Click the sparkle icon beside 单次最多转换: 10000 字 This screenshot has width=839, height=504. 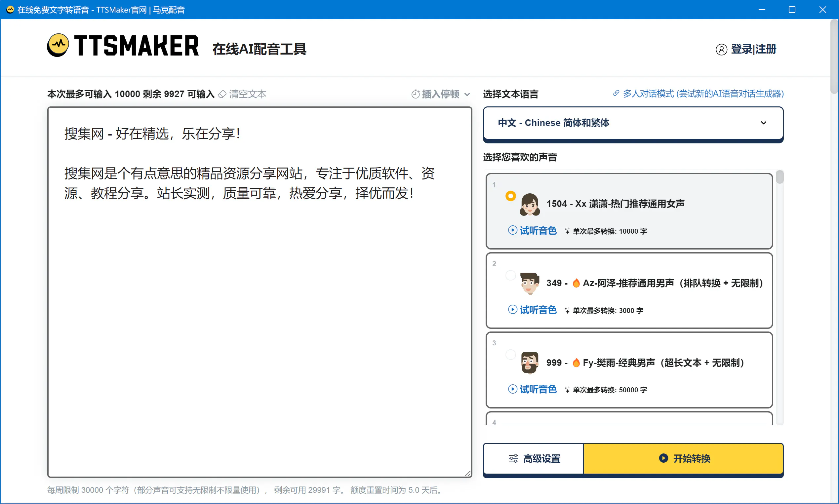[x=567, y=231]
